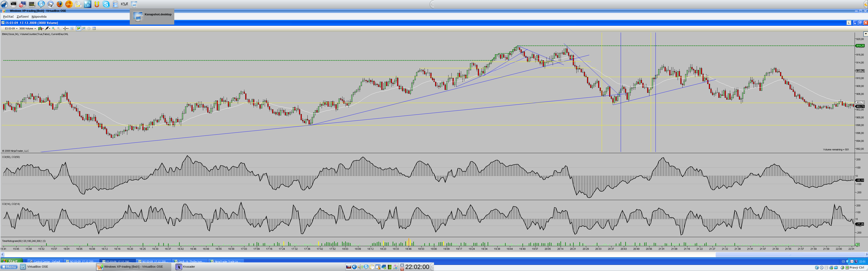
Task: Click the zoom in magnifier icon
Action: (53, 29)
